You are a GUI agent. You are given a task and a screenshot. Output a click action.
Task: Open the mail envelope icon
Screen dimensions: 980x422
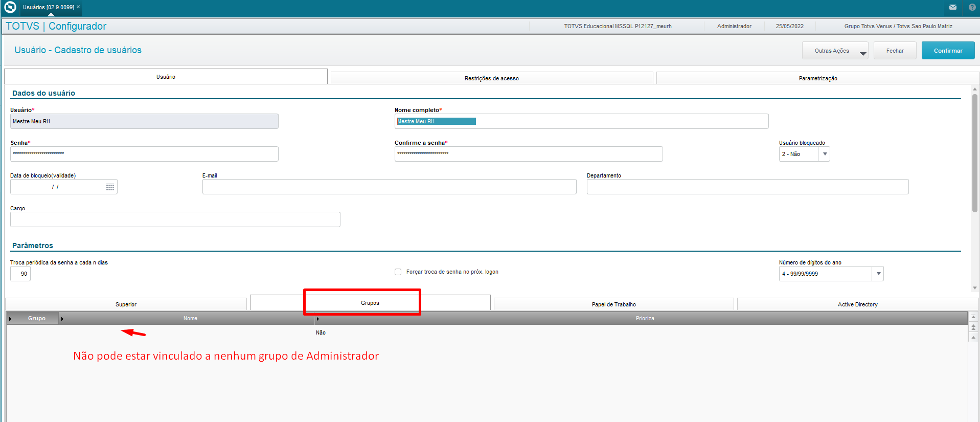(x=953, y=7)
